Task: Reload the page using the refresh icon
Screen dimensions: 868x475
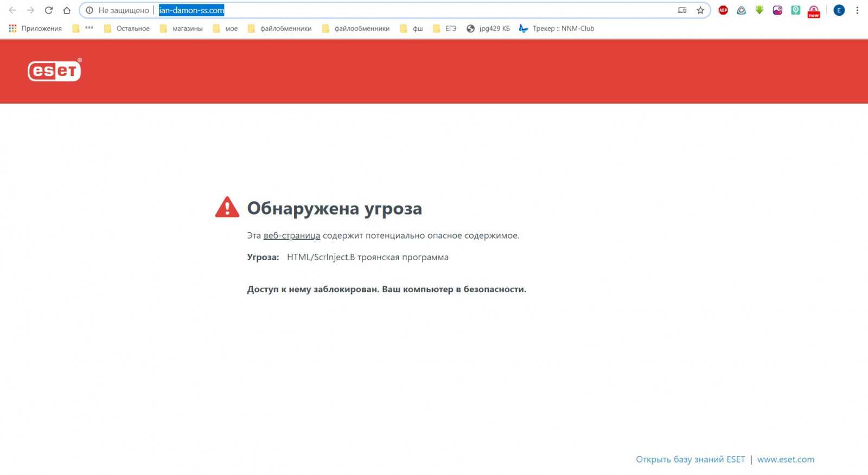Action: pos(49,10)
